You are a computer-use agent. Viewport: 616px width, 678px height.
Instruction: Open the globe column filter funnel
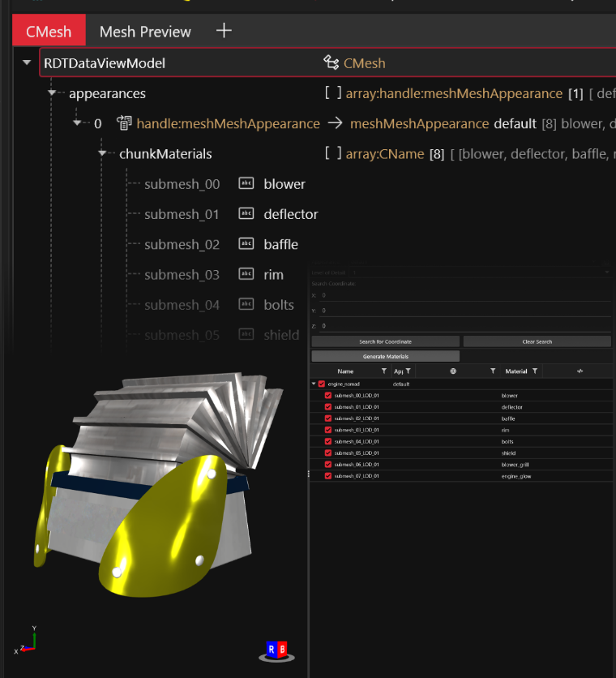tap(493, 371)
